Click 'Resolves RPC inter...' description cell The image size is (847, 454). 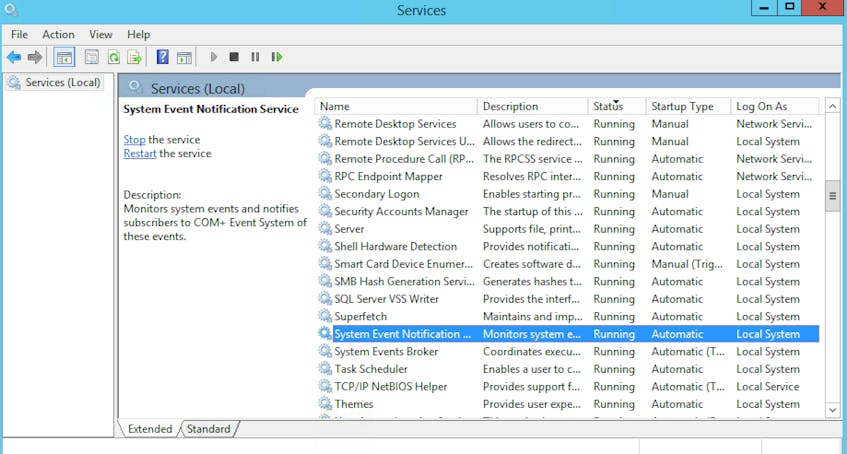[x=532, y=176]
